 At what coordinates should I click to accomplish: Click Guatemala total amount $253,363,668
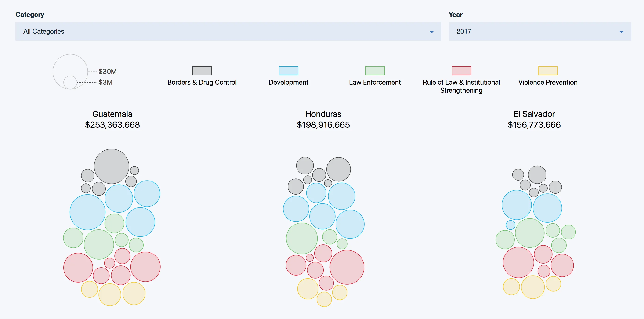pyautogui.click(x=112, y=125)
